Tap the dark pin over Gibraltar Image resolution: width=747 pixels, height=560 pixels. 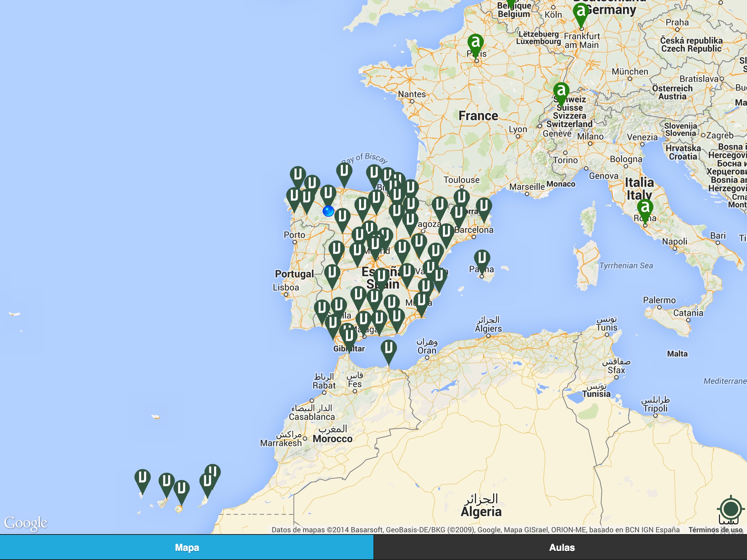click(x=349, y=335)
